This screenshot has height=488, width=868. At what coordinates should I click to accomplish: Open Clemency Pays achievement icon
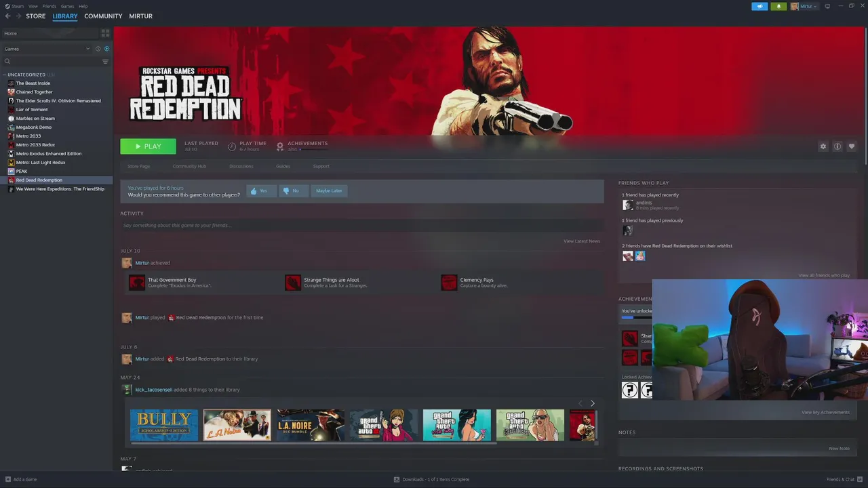tap(449, 283)
